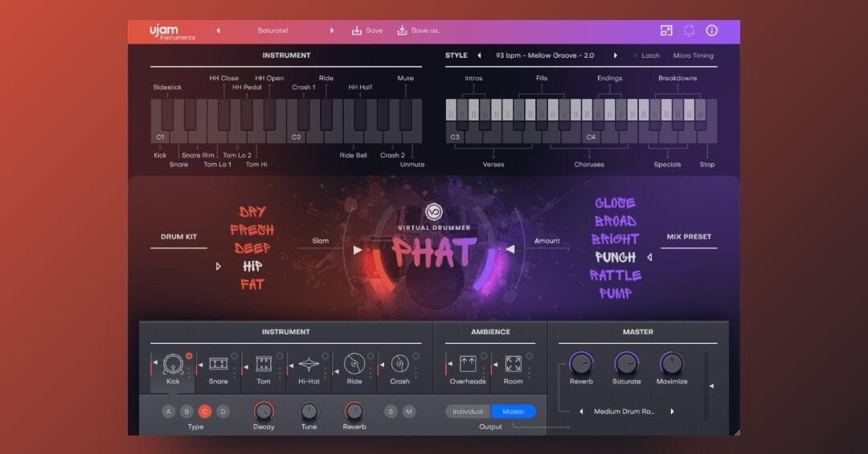The width and height of the screenshot is (868, 454).
Task: Select type B
Action: pos(186,411)
